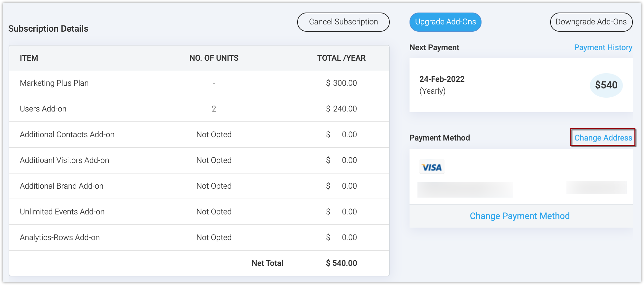This screenshot has width=644, height=285.
Task: Click the Additional Contacts Add-on item
Action: (67, 135)
